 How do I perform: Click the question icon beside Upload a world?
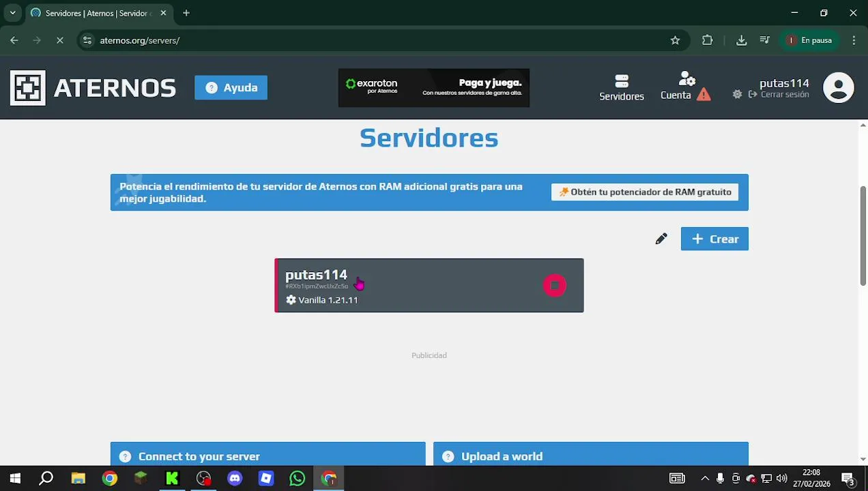[448, 457]
